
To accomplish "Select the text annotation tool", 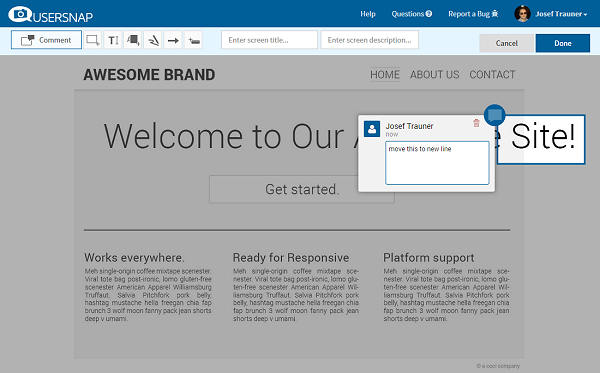I will click(113, 40).
